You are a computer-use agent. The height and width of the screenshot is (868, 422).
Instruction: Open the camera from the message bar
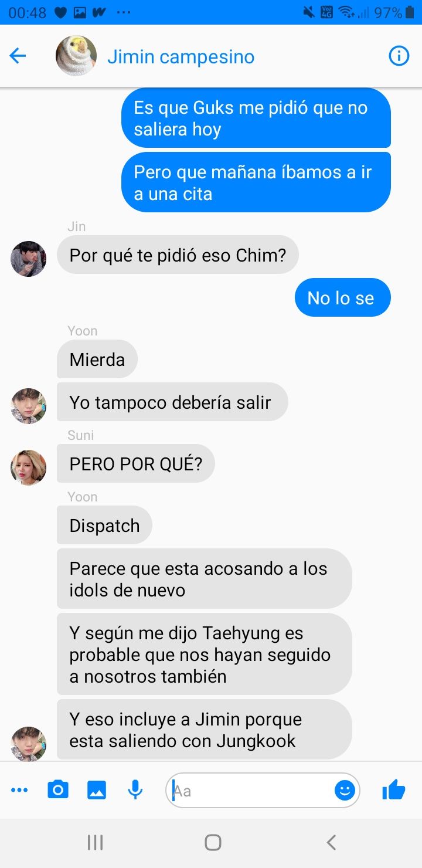click(57, 790)
